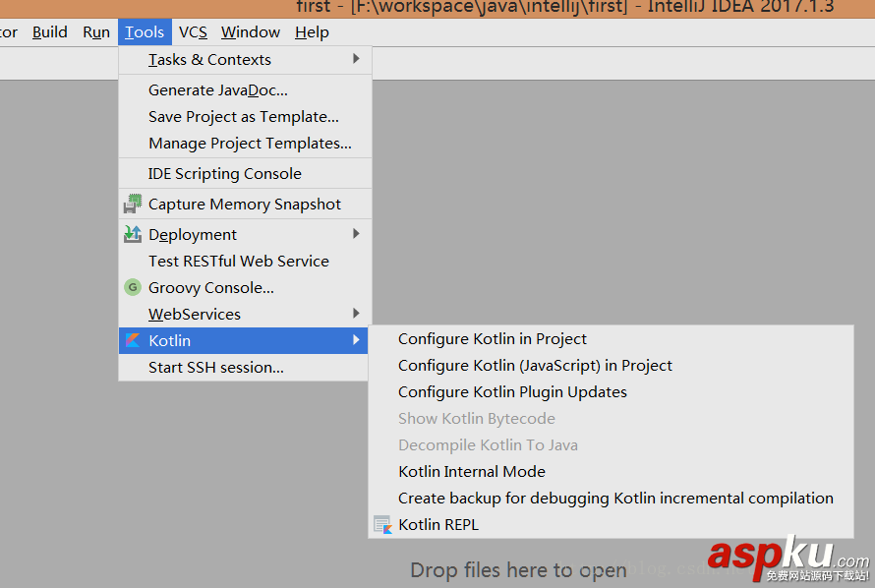Open the Window menu
875x588 pixels.
(x=251, y=32)
